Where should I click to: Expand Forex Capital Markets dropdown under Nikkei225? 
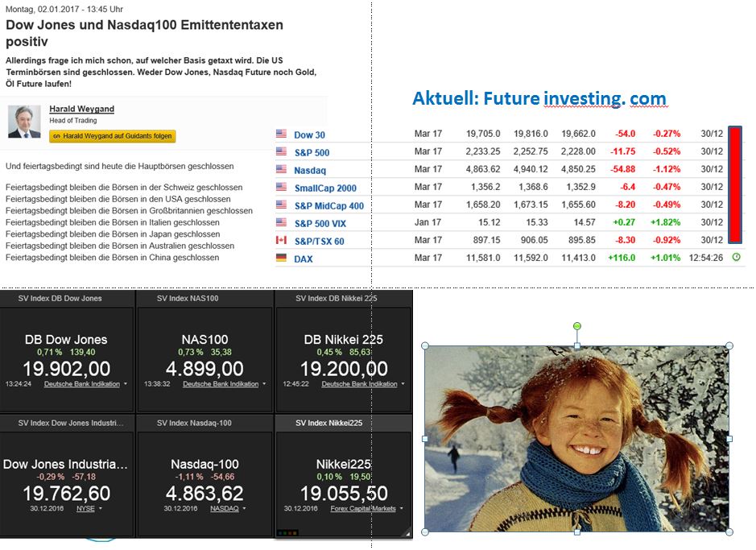coord(401,509)
